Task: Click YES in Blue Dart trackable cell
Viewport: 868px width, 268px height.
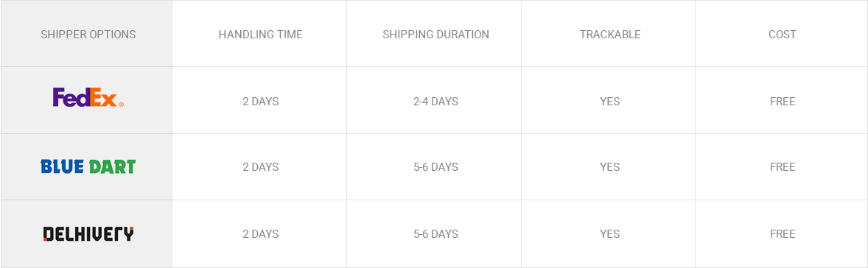Action: pyautogui.click(x=610, y=167)
